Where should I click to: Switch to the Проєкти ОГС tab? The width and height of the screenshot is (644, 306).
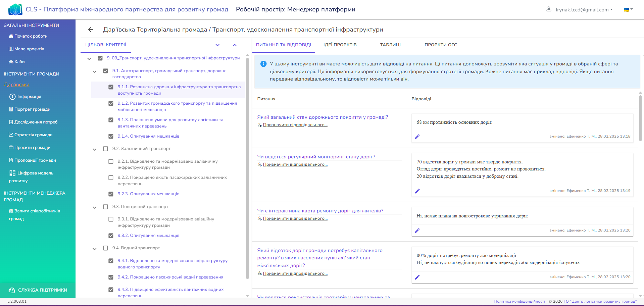click(441, 45)
